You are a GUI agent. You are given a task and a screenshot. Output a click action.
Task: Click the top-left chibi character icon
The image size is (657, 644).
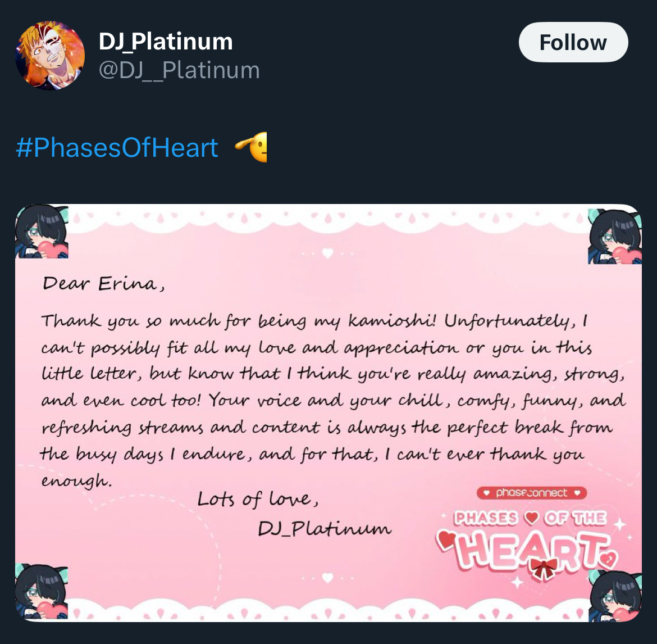[42, 232]
